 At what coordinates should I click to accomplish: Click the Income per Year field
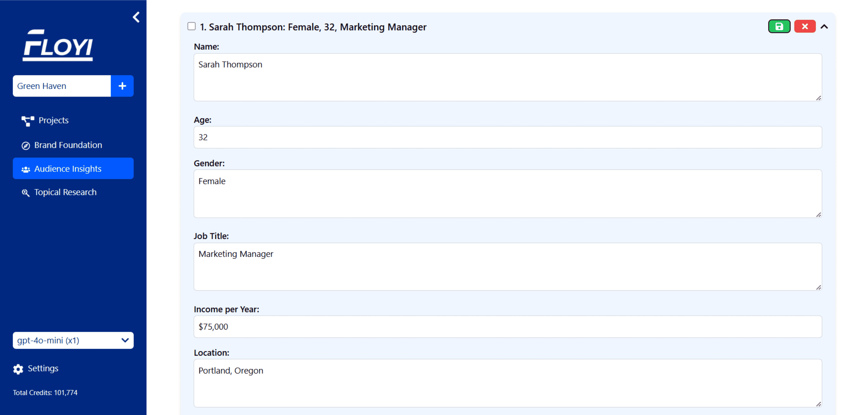click(508, 326)
